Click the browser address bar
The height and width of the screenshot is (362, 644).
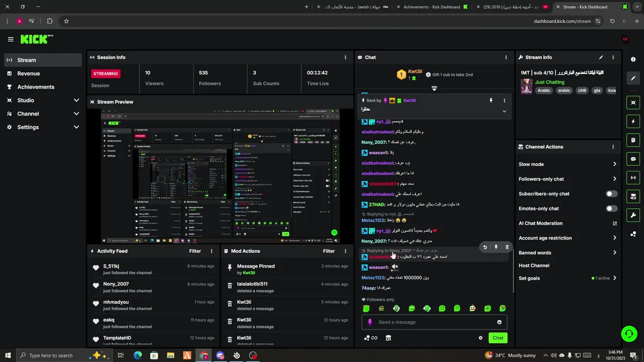pos(332,21)
